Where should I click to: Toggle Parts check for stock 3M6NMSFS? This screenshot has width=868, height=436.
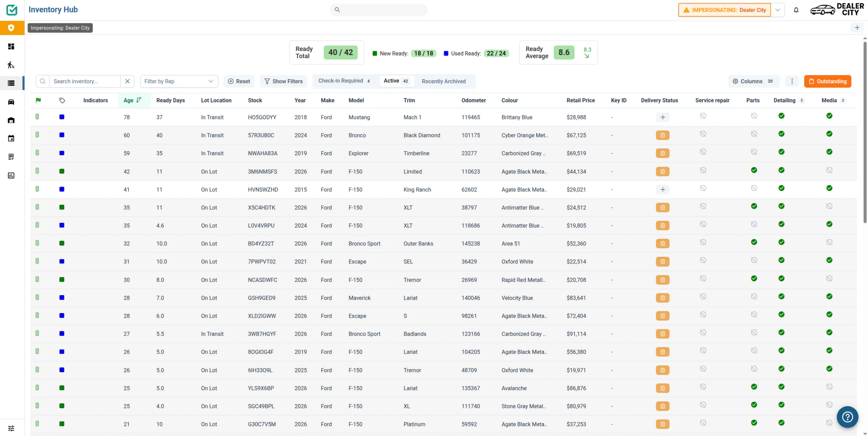pos(754,170)
